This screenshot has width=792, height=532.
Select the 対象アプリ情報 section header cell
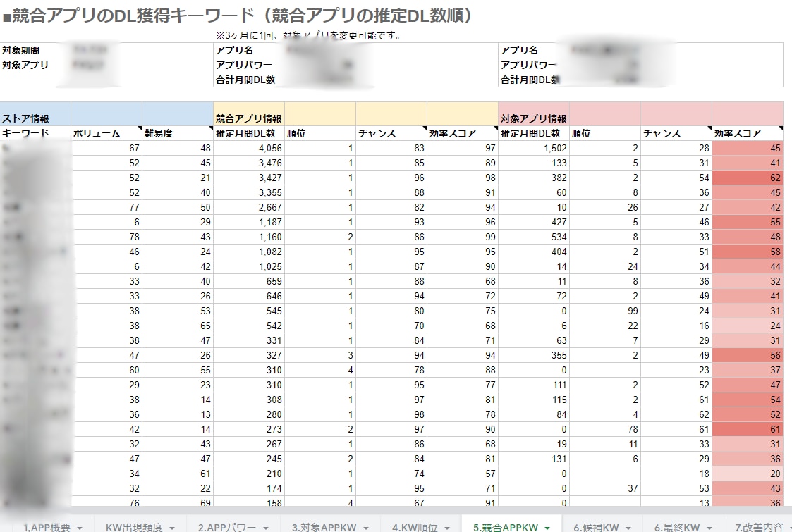click(x=534, y=114)
